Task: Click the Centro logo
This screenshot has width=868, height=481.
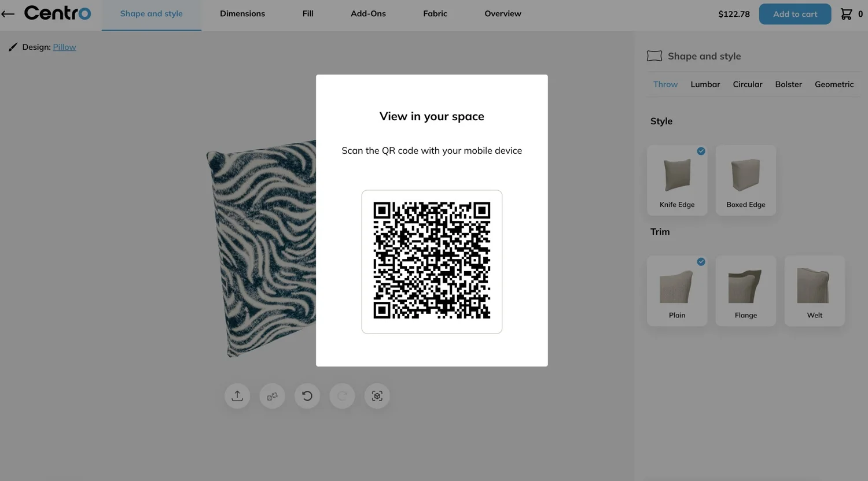Action: pos(57,13)
